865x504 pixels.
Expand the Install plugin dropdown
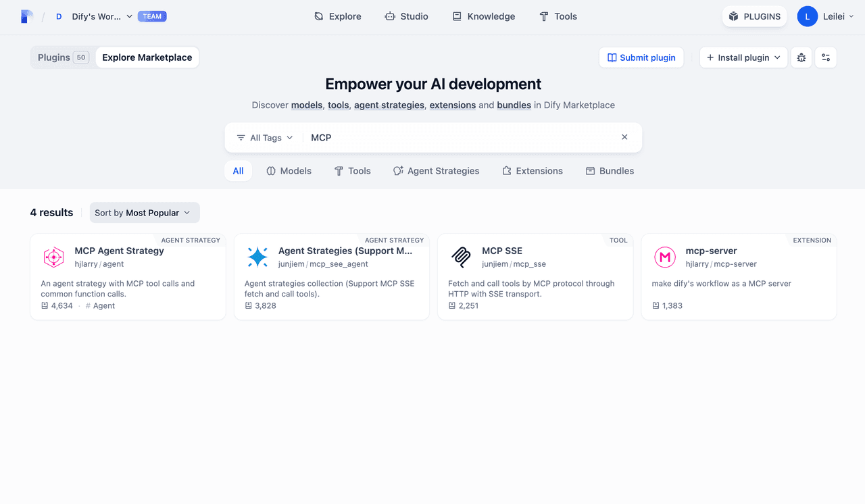[x=743, y=57]
